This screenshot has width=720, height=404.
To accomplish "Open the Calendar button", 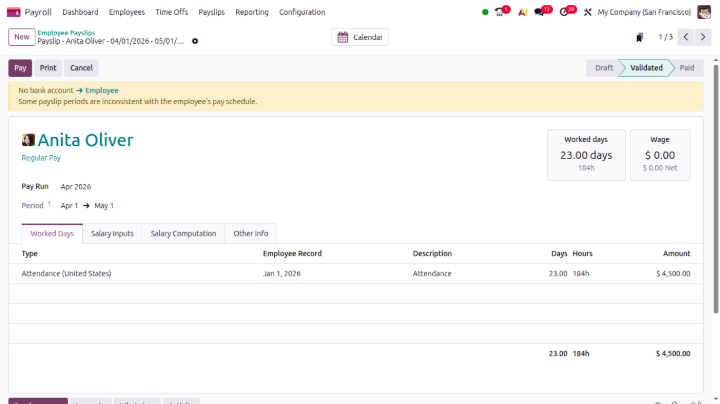I will pos(360,37).
